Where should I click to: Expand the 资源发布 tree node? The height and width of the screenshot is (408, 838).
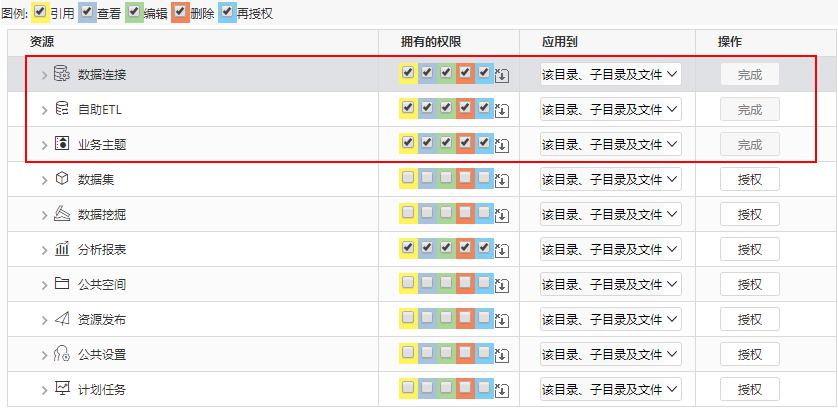pyautogui.click(x=45, y=320)
